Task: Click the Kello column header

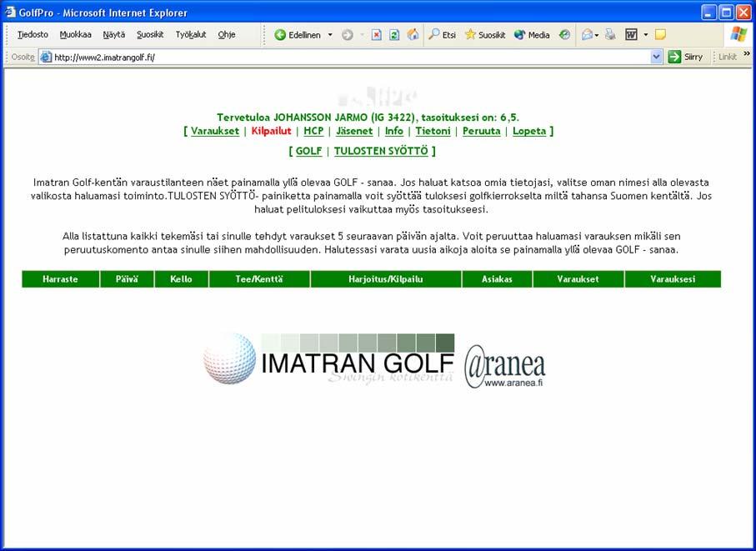Action: coord(181,279)
